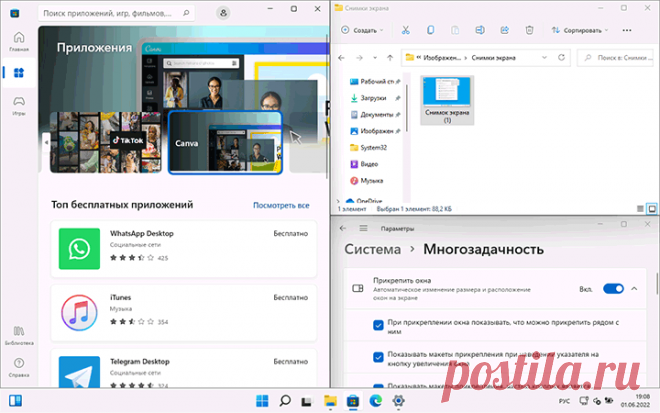Viewport: 660px width, 413px height.
Task: Open Рабочий стол in Explorer navigation pane
Action: click(374, 82)
